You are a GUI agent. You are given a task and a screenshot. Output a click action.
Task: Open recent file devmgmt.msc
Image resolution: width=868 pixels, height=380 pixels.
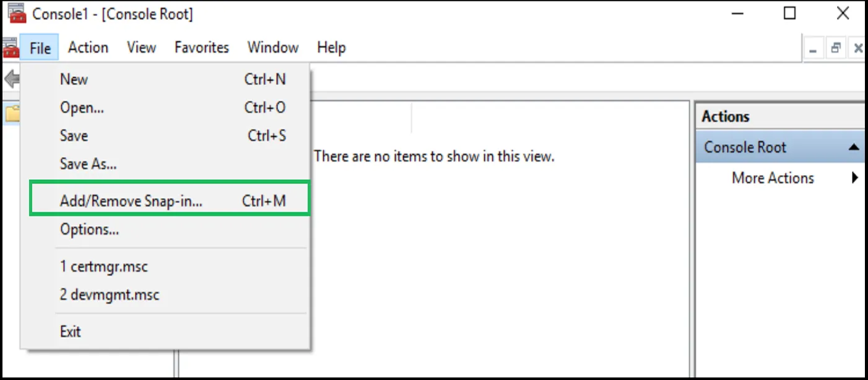pos(110,295)
